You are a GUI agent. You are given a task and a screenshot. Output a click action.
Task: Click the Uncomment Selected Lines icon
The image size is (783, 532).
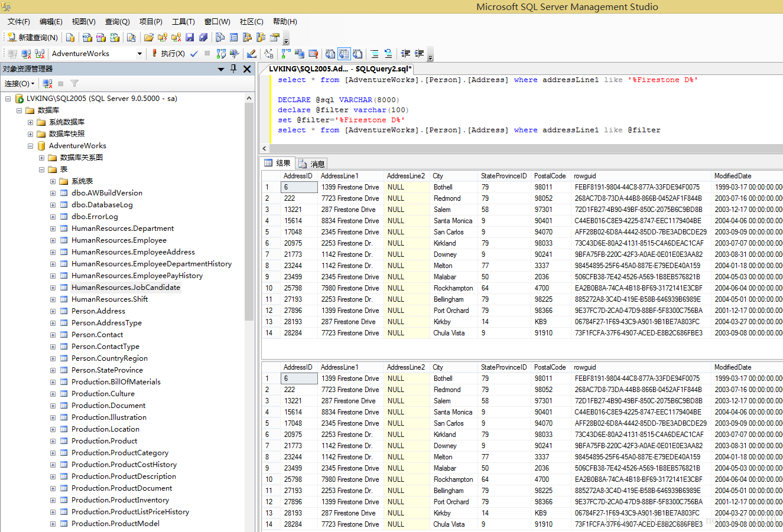point(388,54)
